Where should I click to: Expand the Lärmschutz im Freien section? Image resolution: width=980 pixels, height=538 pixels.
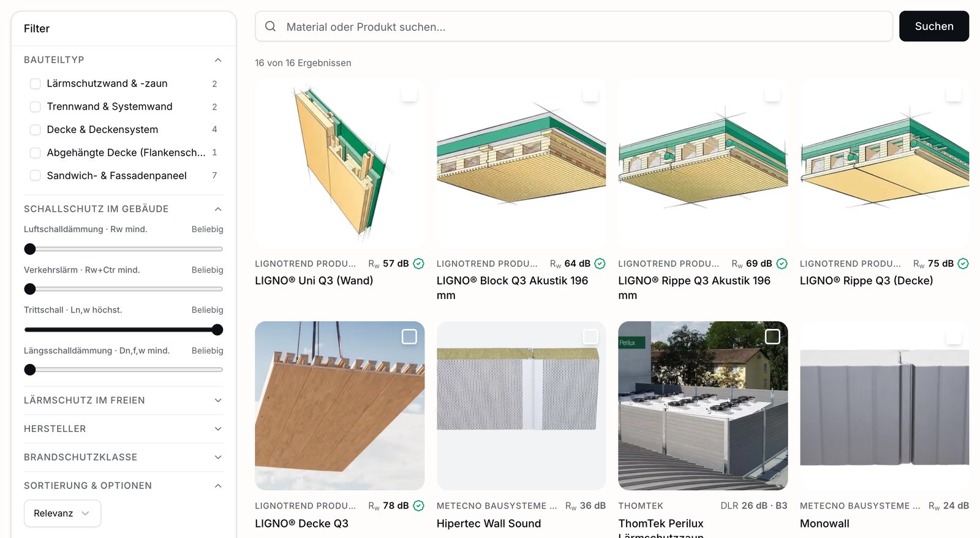[x=218, y=400]
